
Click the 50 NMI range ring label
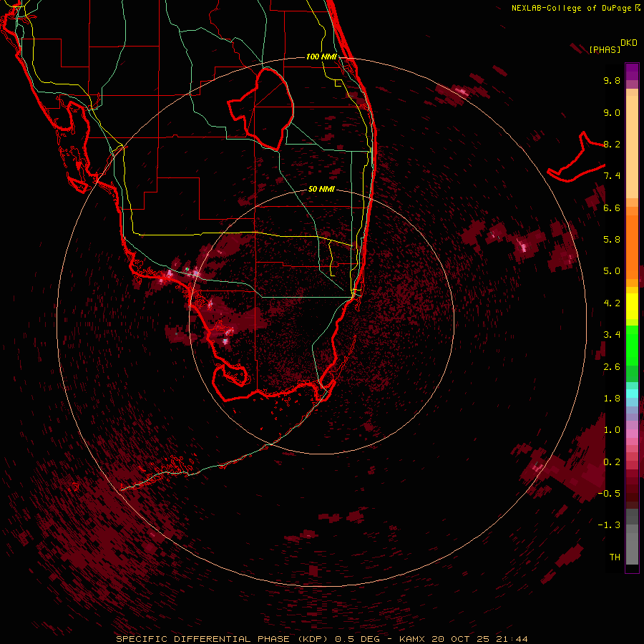pos(321,189)
